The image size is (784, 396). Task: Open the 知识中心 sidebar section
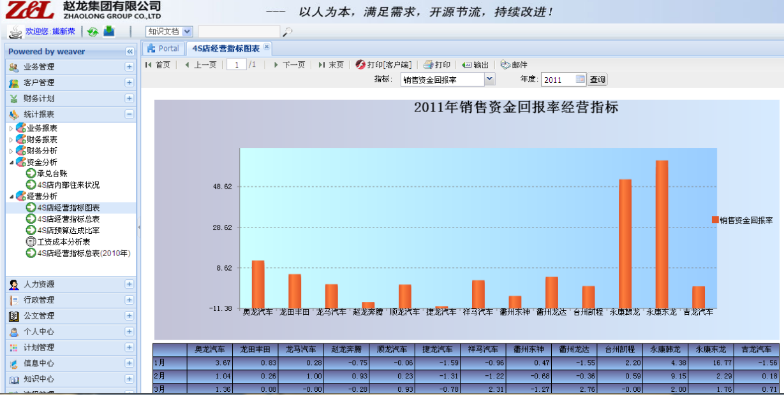coord(70,379)
